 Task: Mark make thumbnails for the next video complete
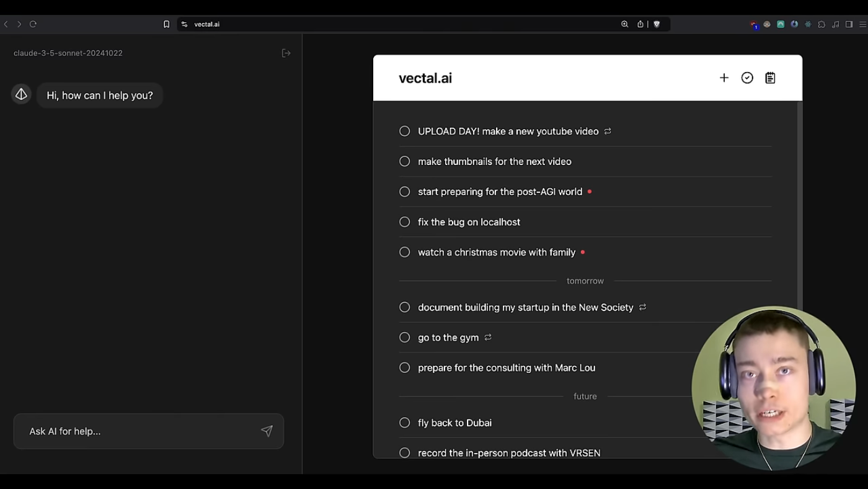click(405, 161)
